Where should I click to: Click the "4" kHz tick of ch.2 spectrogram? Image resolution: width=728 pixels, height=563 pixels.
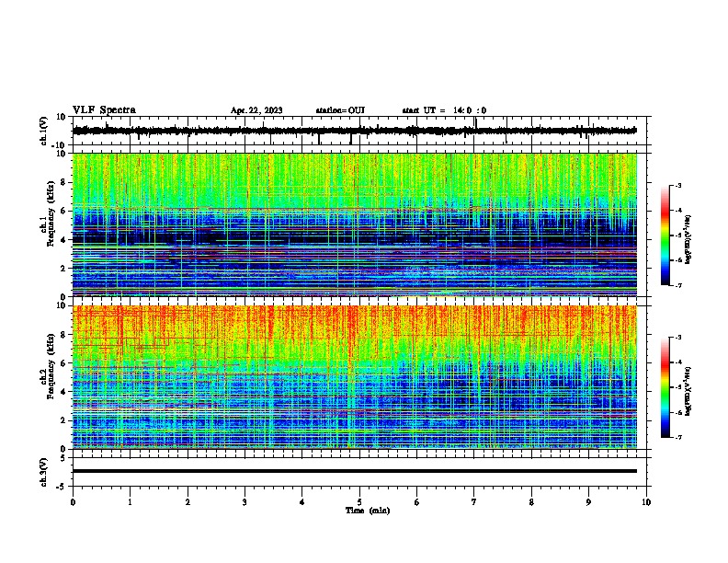[64, 392]
